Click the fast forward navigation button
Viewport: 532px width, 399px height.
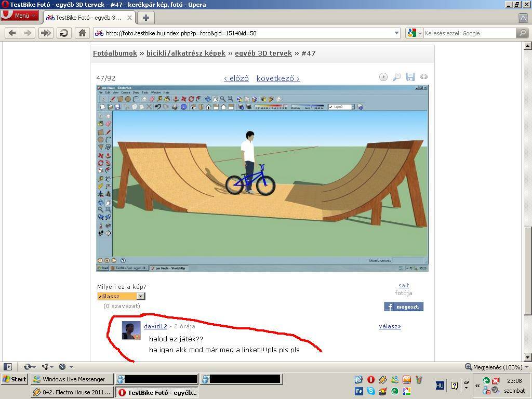tap(46, 33)
